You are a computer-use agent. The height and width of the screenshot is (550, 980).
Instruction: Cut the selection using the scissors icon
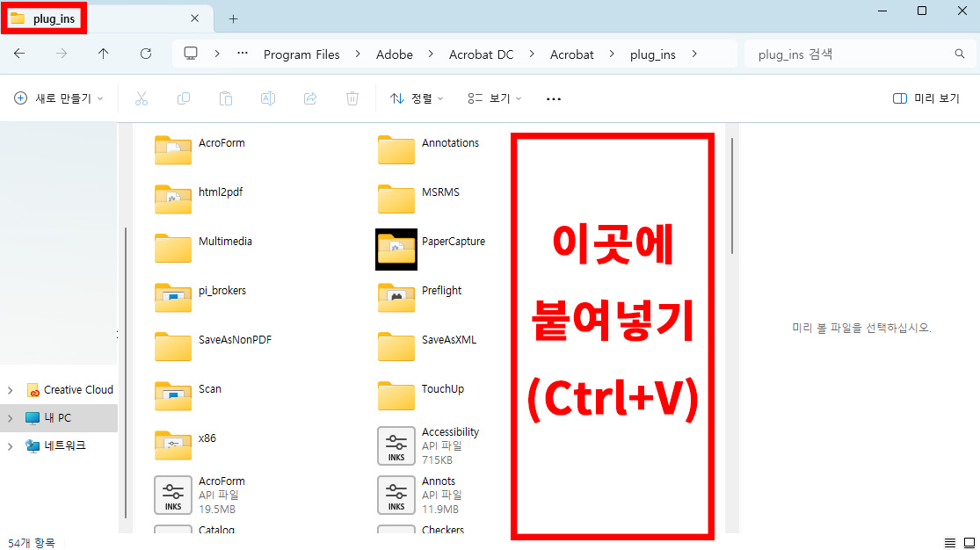(x=142, y=98)
